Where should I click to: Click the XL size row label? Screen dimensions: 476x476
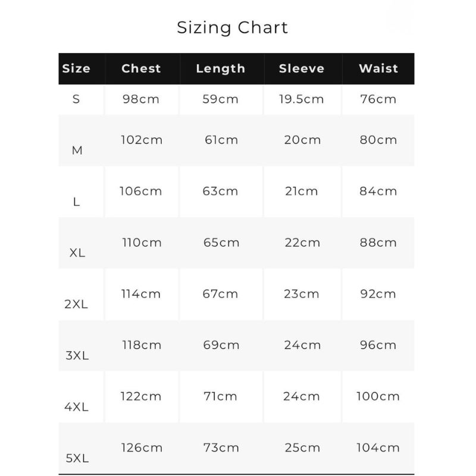click(77, 252)
